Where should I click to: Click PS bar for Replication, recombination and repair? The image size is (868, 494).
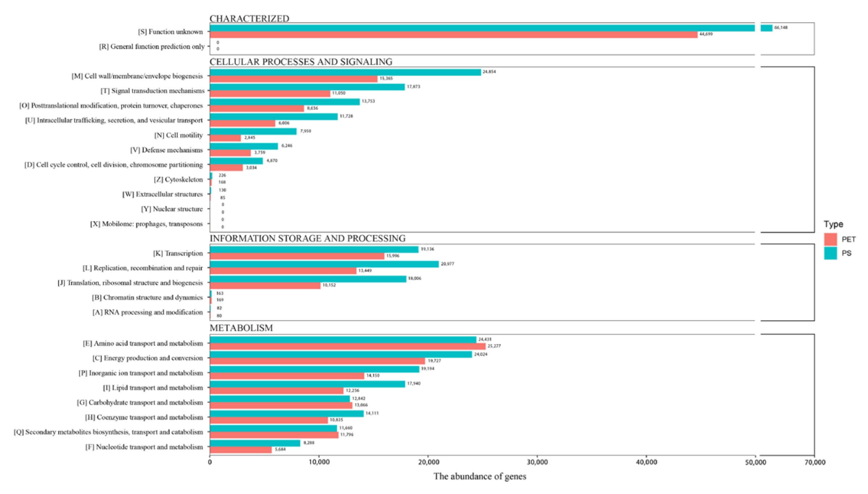tap(324, 264)
